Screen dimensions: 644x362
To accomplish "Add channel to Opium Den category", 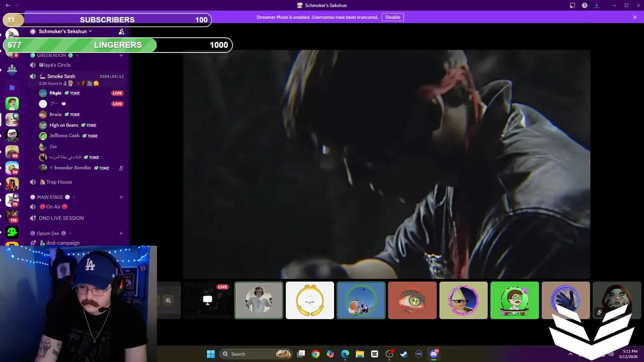I will point(121,233).
